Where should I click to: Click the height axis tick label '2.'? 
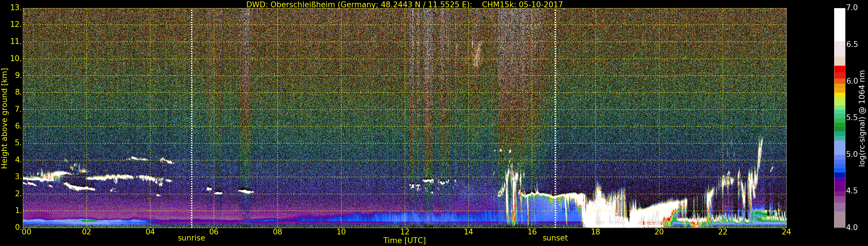click(18, 193)
